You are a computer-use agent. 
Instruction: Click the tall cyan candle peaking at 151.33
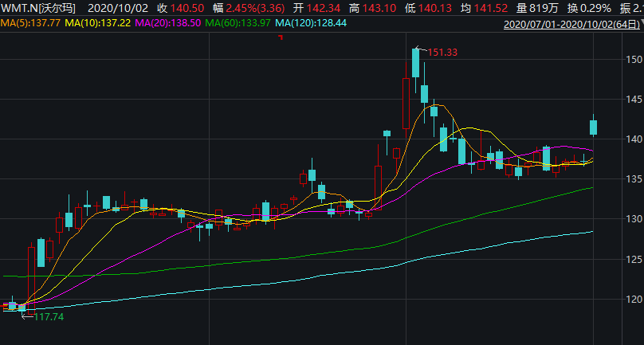(415, 64)
